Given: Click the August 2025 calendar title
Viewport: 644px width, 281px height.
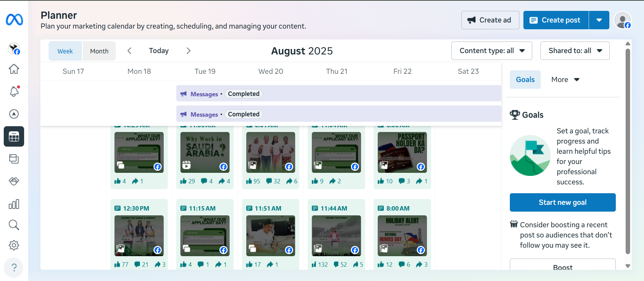Looking at the screenshot, I should (x=302, y=51).
